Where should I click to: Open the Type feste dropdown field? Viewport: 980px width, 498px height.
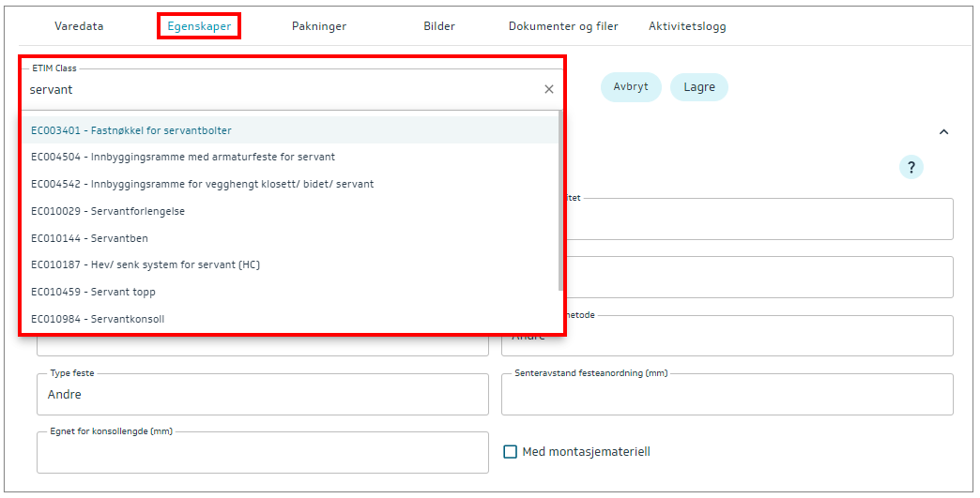pyautogui.click(x=263, y=395)
